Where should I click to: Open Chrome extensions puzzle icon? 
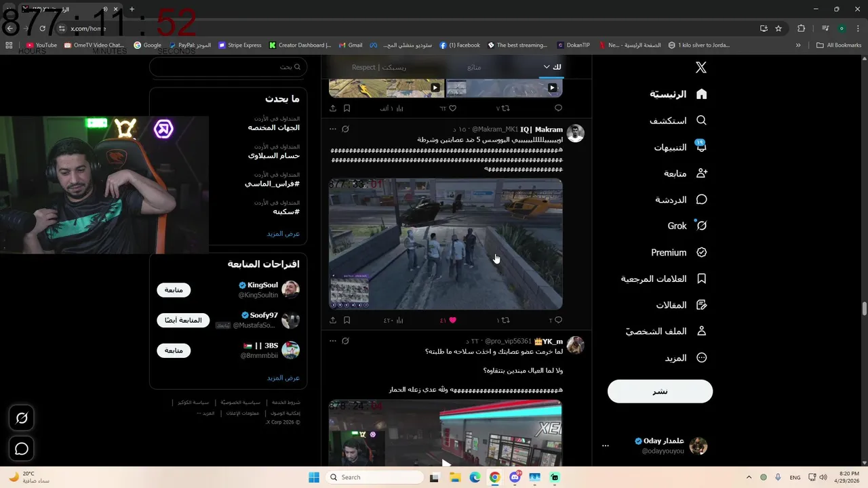(x=802, y=28)
